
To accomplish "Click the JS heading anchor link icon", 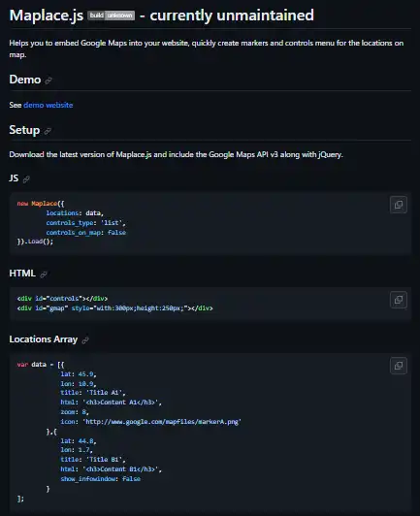I will (x=26, y=179).
